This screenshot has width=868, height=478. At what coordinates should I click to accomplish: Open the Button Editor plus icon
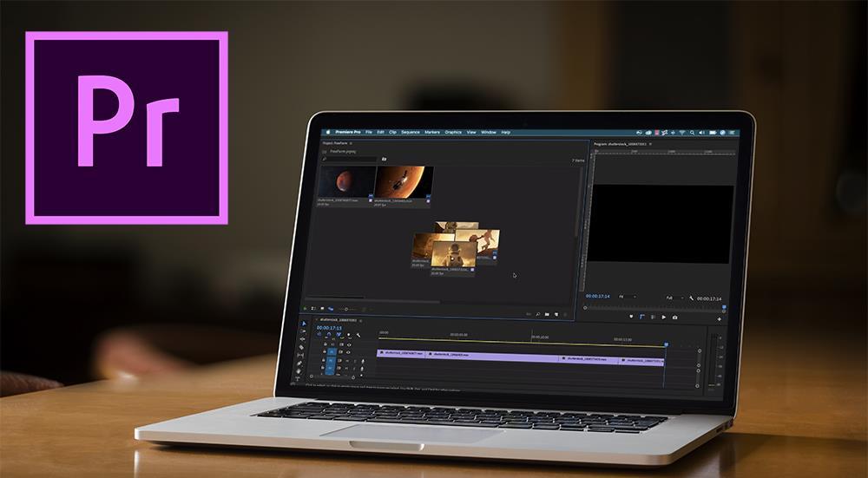(x=719, y=318)
